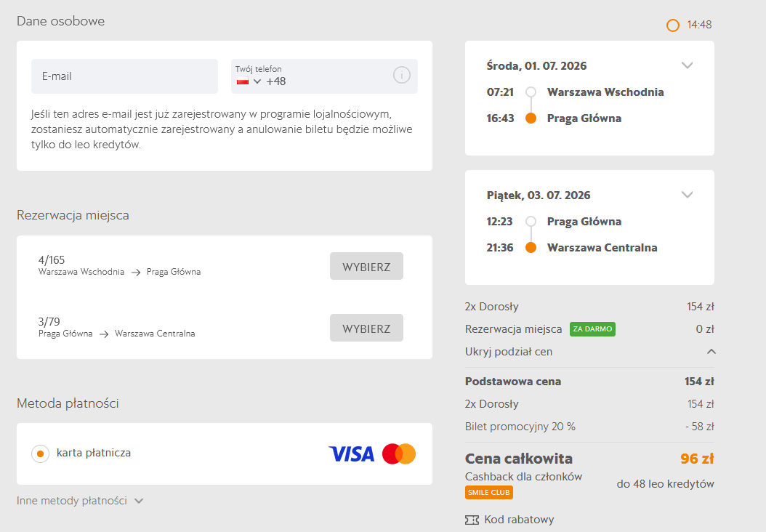The width and height of the screenshot is (766, 532).
Task: Click the Mastercard logo
Action: pos(399,454)
